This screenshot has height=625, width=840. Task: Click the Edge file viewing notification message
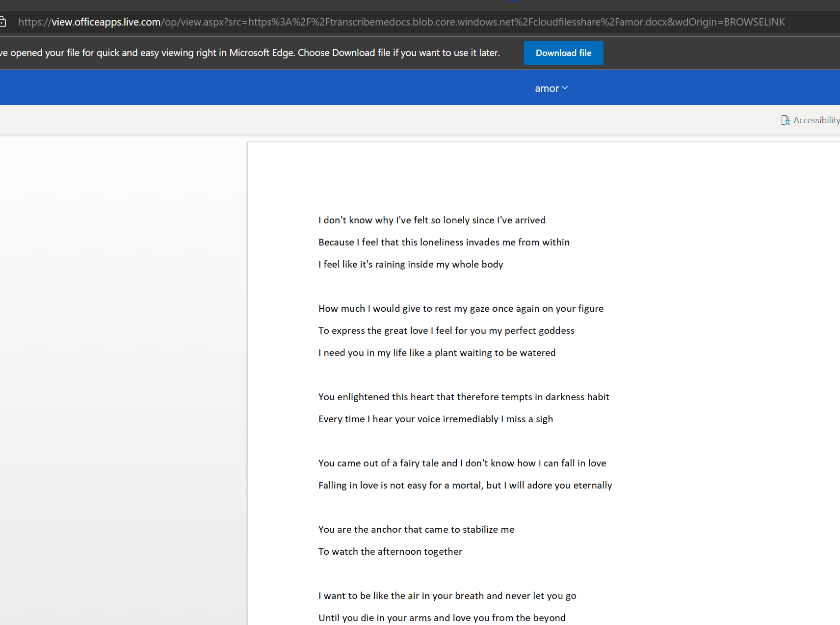coord(250,53)
